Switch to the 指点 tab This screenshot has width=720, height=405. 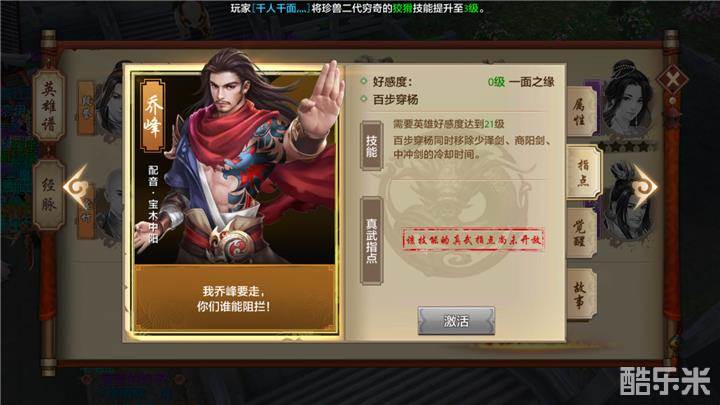pos(582,172)
